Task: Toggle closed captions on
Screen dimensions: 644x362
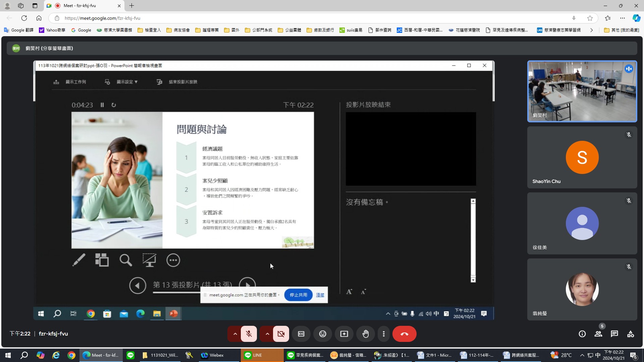Action: [x=301, y=334]
